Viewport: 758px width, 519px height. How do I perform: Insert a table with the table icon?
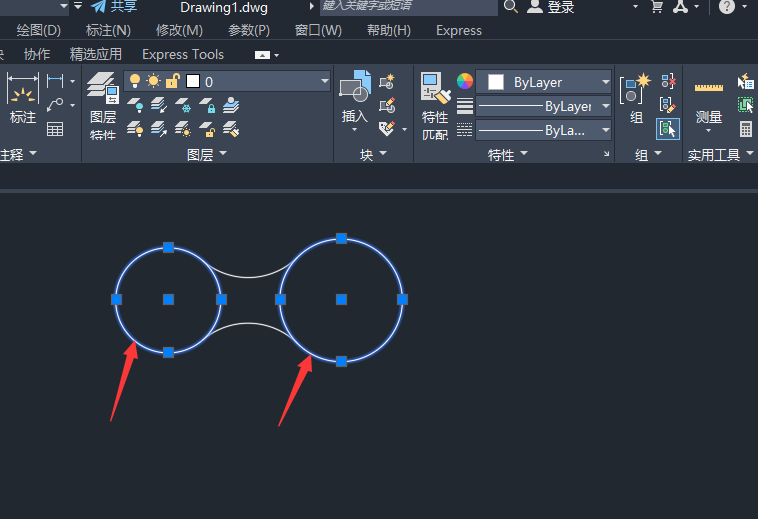tap(55, 129)
